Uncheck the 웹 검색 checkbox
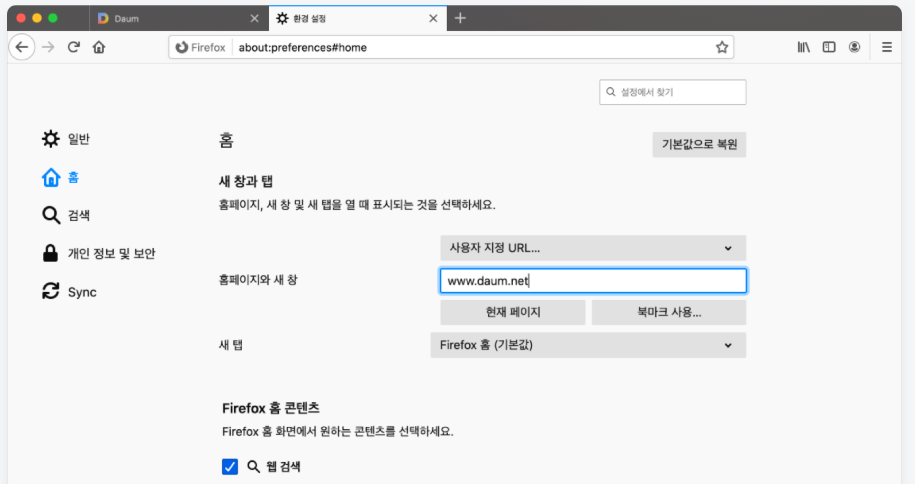Viewport: 915px width, 484px height. 230,466
